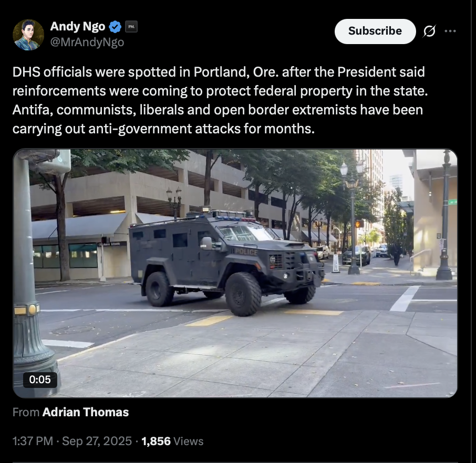476x463 pixels.
Task: Click the PM affiliation badge
Action: click(131, 27)
